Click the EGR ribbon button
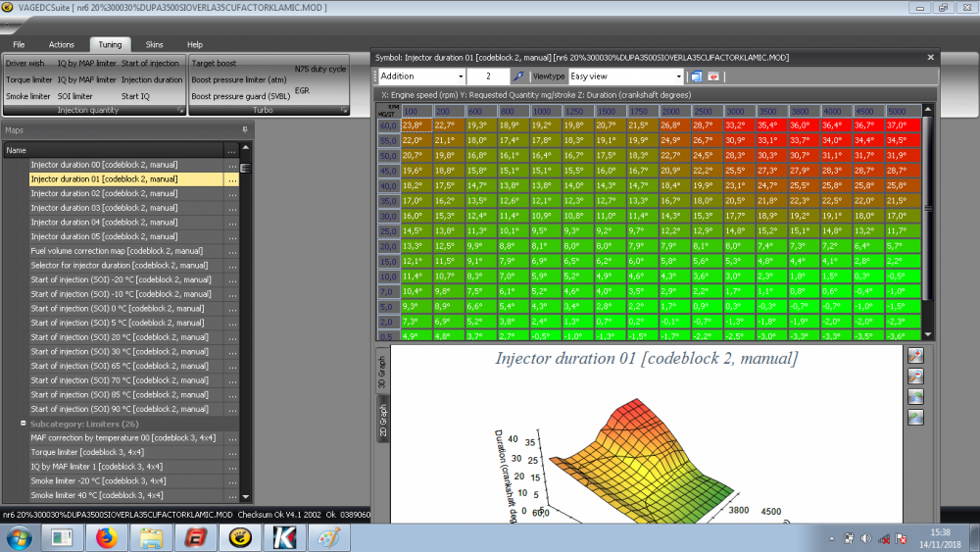Image resolution: width=980 pixels, height=552 pixels. pyautogui.click(x=302, y=90)
